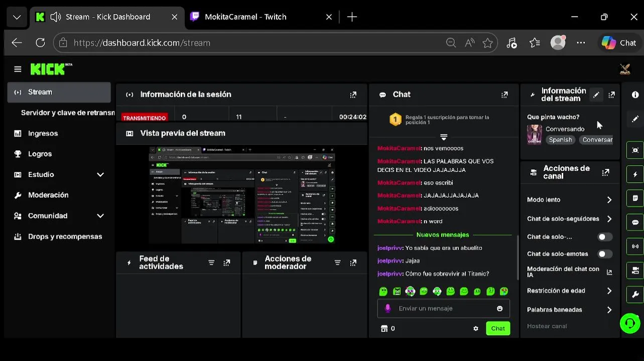The width and height of the screenshot is (644, 361).
Task: Open chat settings gear icon
Action: point(476,328)
